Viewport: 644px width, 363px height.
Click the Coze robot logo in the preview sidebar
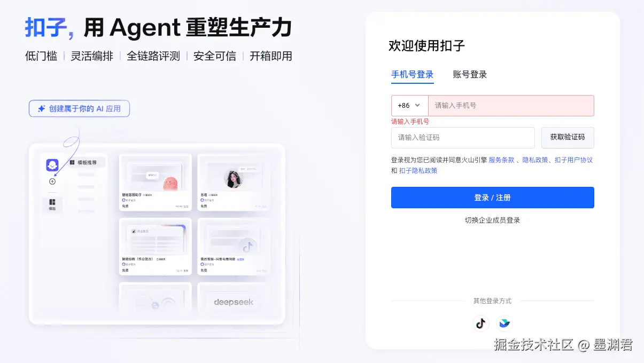pos(52,165)
